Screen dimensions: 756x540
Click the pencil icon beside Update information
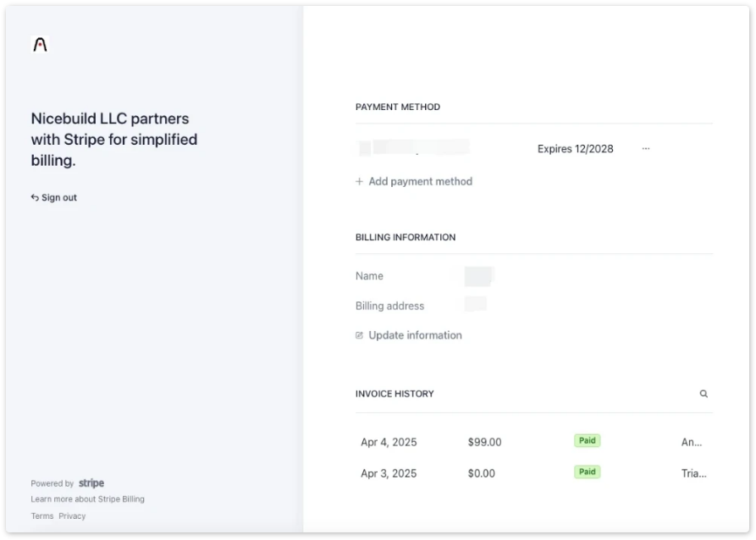(359, 335)
